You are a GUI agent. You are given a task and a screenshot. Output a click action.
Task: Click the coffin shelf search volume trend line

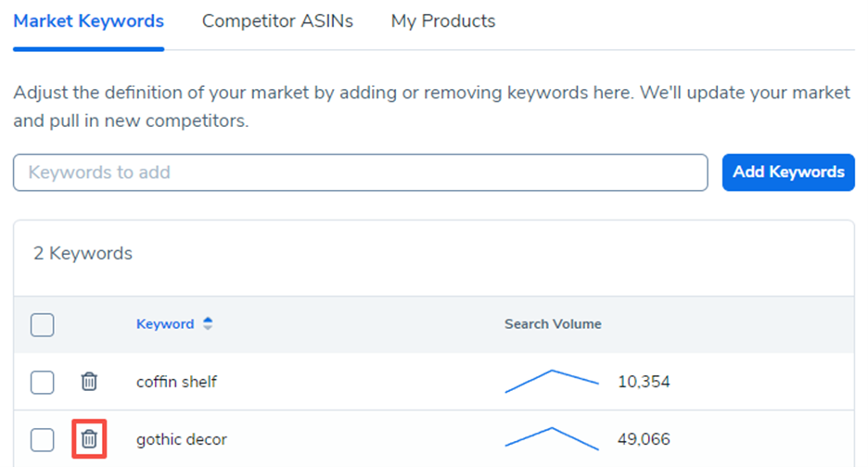(552, 381)
